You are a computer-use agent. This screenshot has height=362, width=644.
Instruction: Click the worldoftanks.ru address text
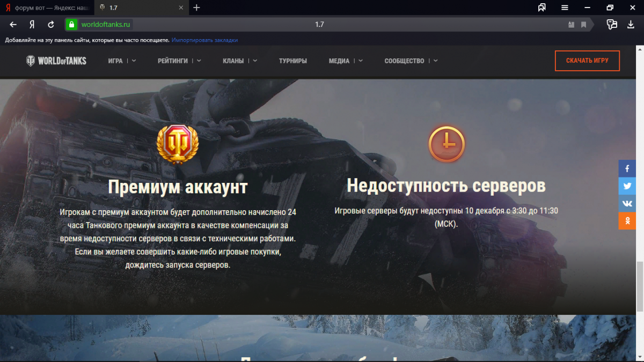point(106,25)
